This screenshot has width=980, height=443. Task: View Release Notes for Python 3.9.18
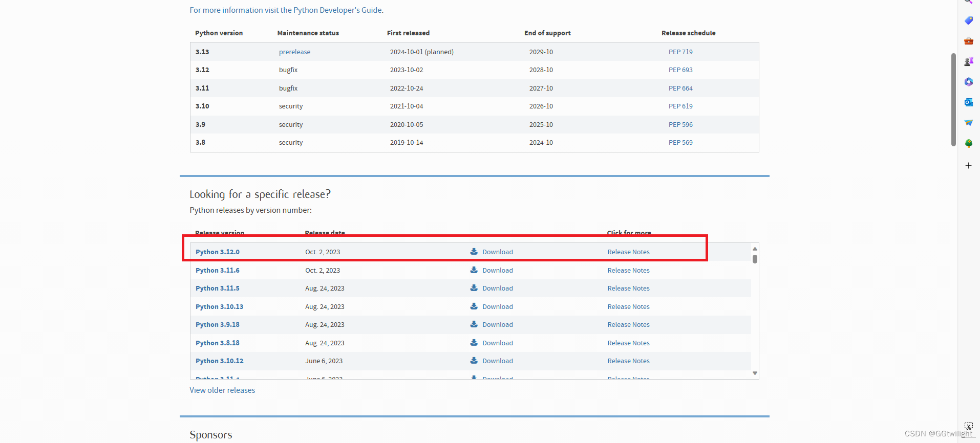pos(628,325)
